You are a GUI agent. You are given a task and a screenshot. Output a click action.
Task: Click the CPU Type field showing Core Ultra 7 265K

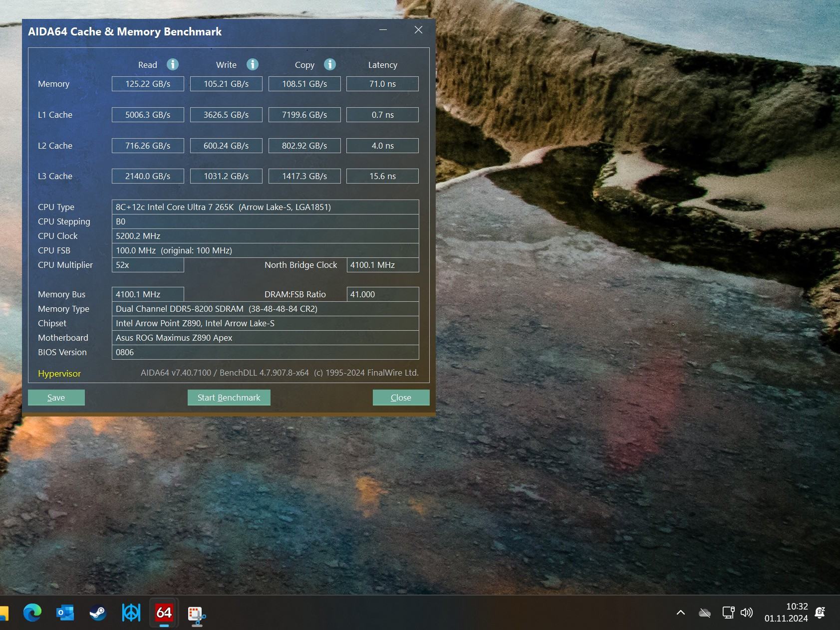click(x=266, y=207)
